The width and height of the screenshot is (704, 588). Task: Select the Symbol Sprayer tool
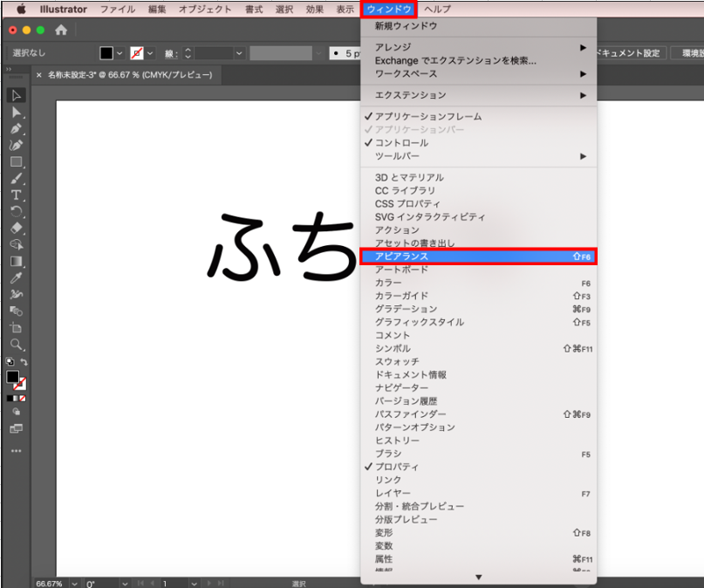[17, 295]
